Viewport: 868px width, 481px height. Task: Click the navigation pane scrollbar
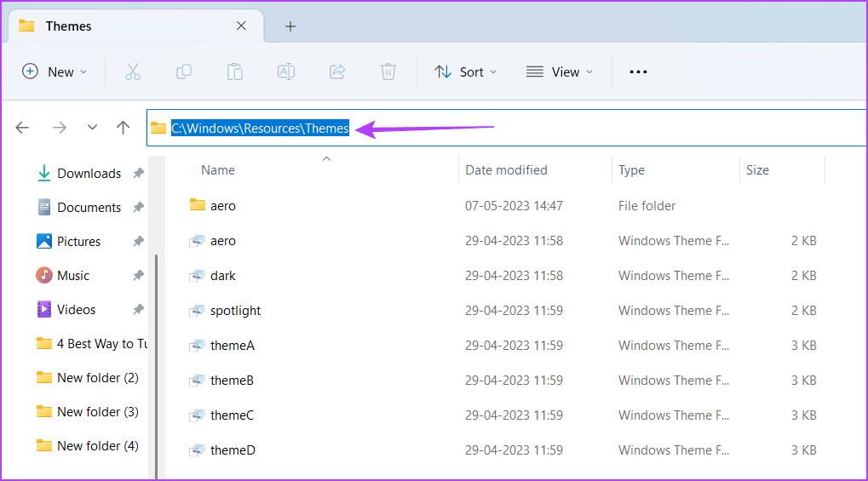click(157, 366)
